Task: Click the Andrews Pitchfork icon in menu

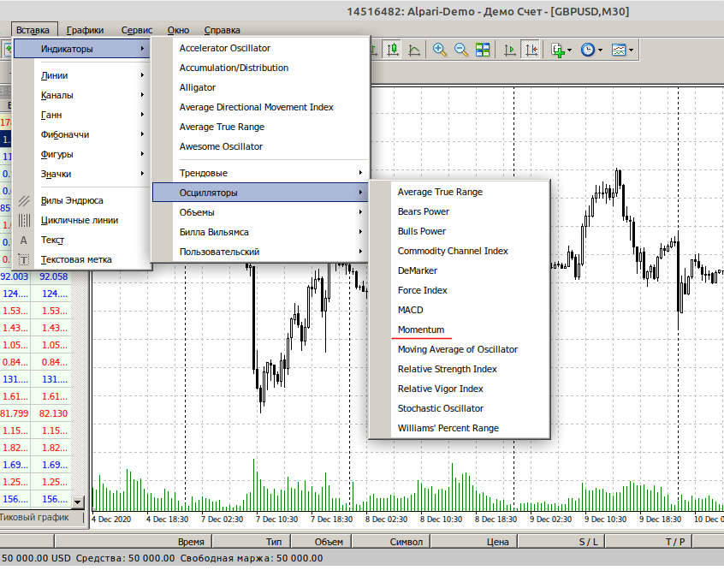Action: (24, 200)
